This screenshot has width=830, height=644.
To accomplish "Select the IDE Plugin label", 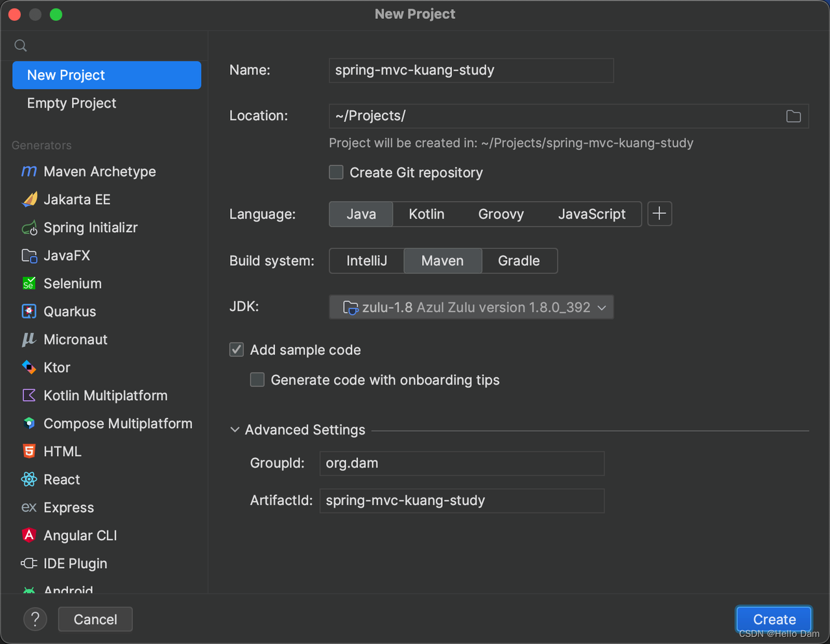I will (75, 564).
